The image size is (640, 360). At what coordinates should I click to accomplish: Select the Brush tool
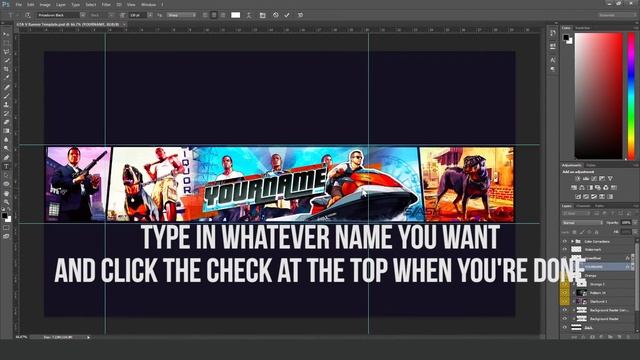(6, 96)
